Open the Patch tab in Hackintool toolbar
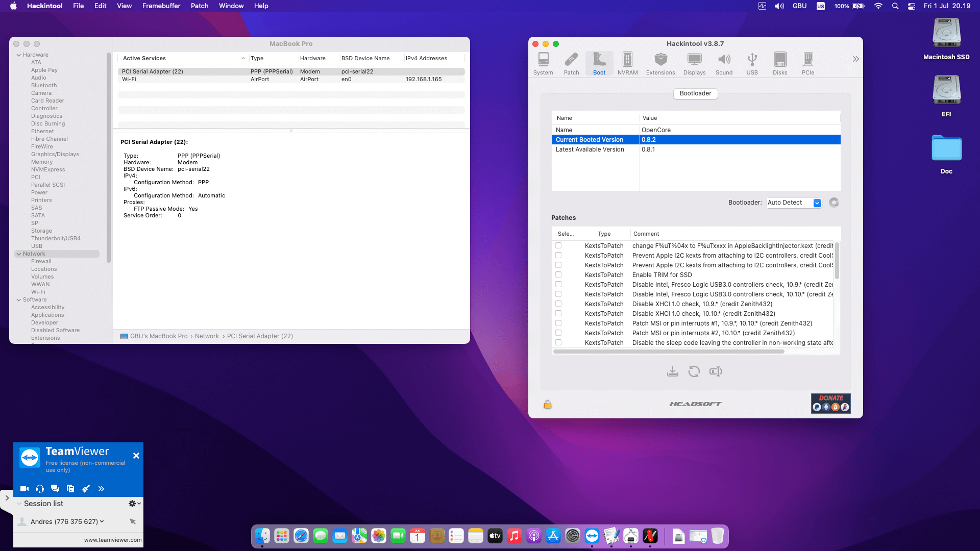980x551 pixels. point(571,64)
